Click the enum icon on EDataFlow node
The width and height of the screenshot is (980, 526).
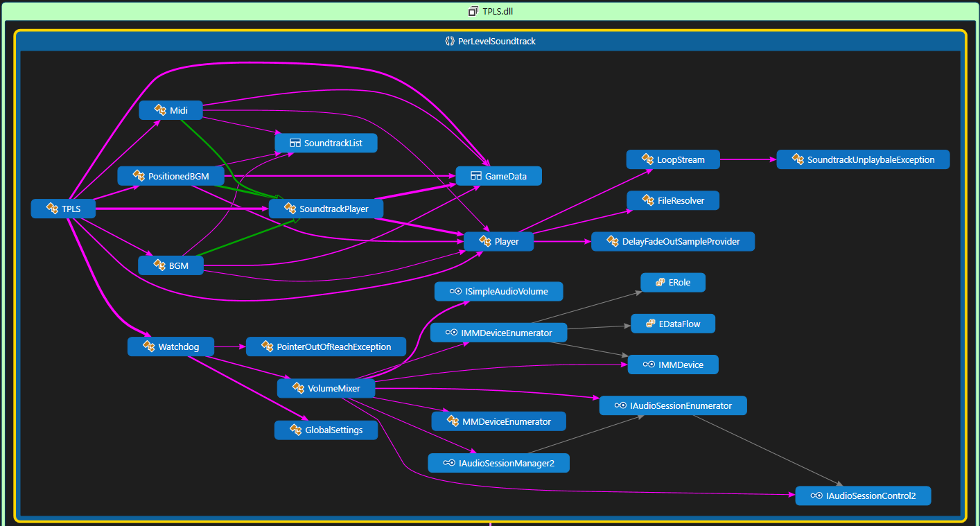[x=650, y=324]
